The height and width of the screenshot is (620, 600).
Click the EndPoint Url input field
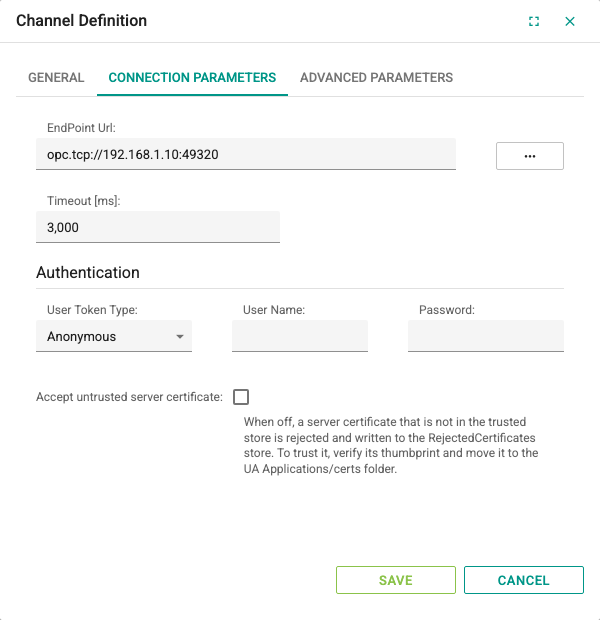click(x=246, y=154)
